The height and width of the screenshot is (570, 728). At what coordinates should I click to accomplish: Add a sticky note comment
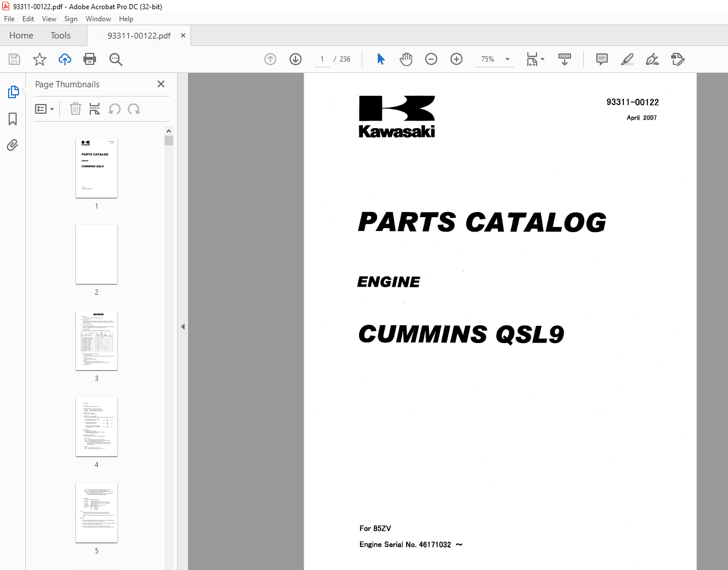(602, 59)
